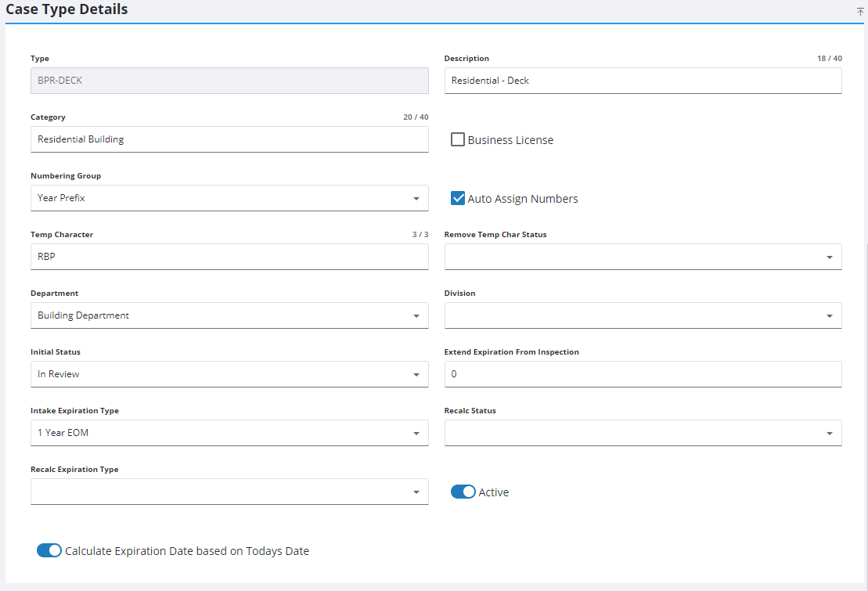Disable Calculate Expiration Date based on Todays Date
Image resolution: width=868 pixels, height=591 pixels.
click(49, 551)
